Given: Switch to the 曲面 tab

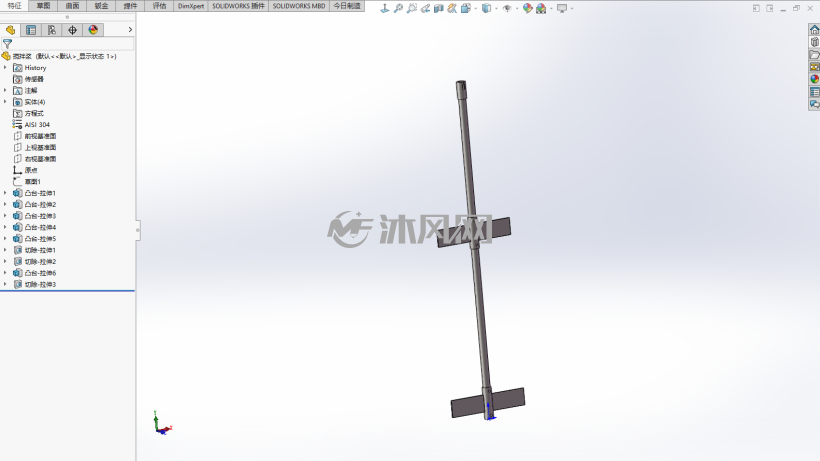Looking at the screenshot, I should [x=72, y=6].
